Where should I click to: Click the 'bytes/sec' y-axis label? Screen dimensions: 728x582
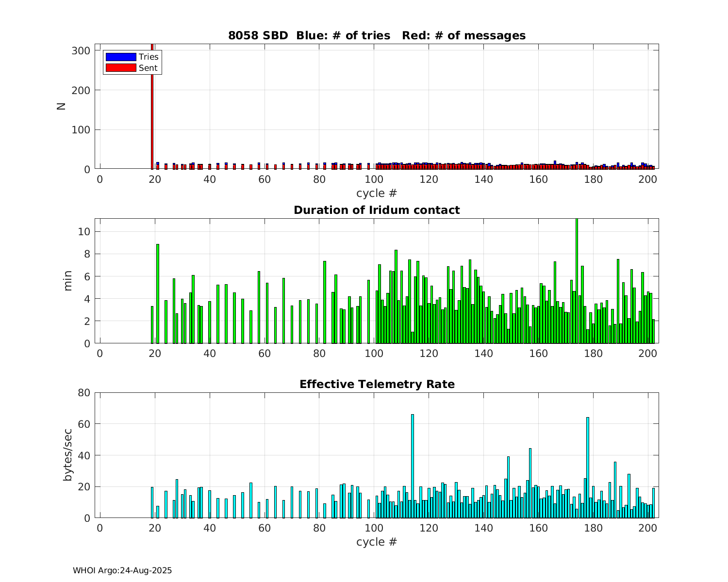tap(68, 455)
